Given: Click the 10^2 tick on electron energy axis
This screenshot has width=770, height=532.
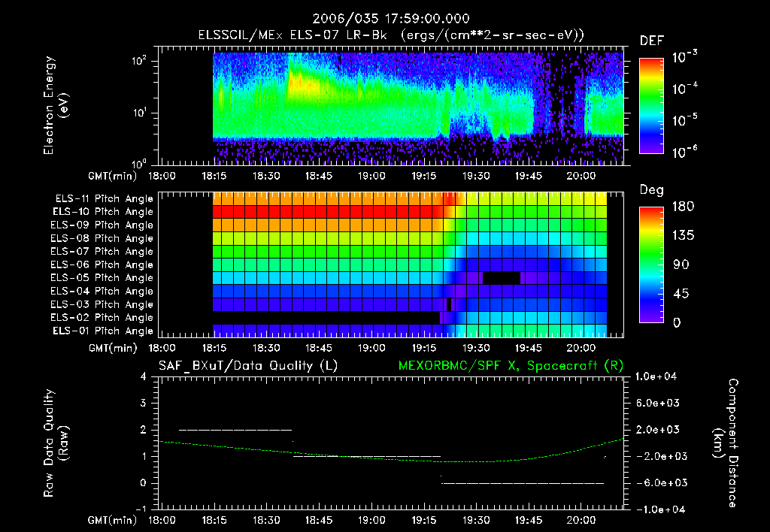Looking at the screenshot, I should [139, 61].
